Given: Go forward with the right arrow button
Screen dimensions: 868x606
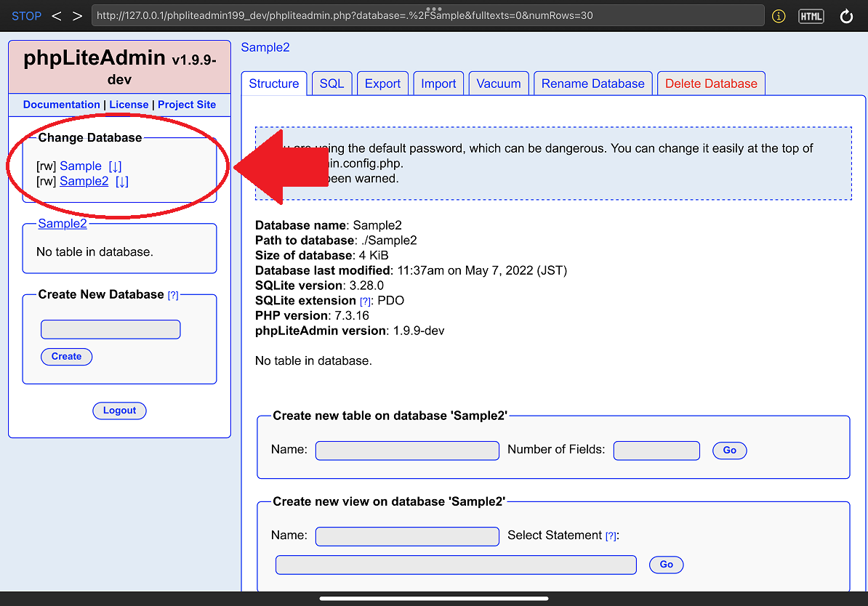Looking at the screenshot, I should tap(78, 16).
